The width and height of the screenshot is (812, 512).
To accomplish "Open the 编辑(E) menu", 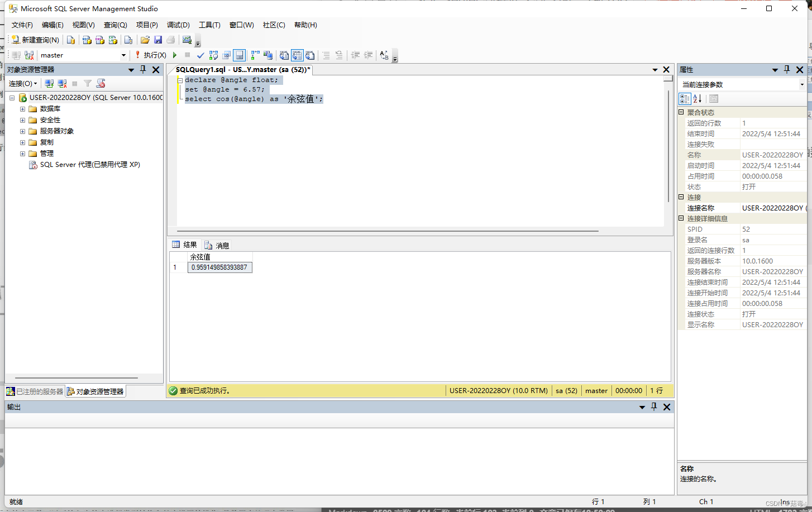I will point(52,25).
